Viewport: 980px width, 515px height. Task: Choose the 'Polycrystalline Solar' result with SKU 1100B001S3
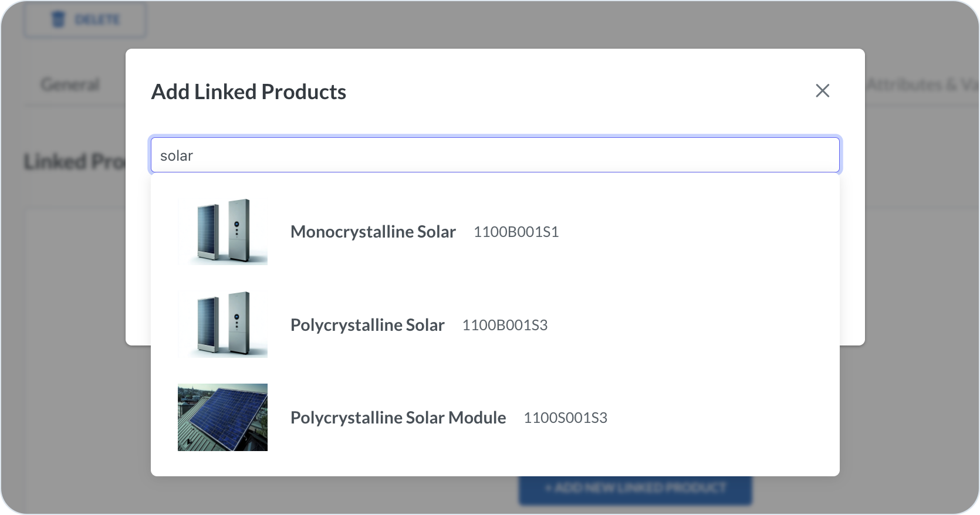367,325
